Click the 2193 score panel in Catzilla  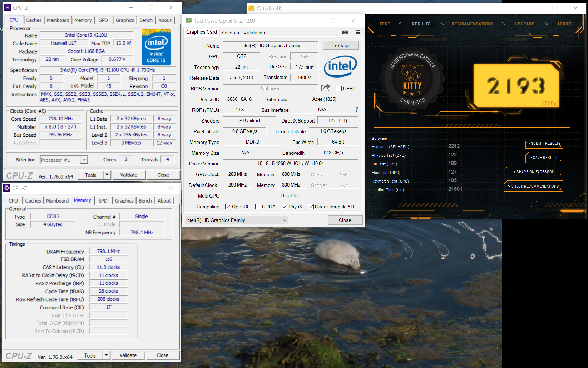point(516,86)
